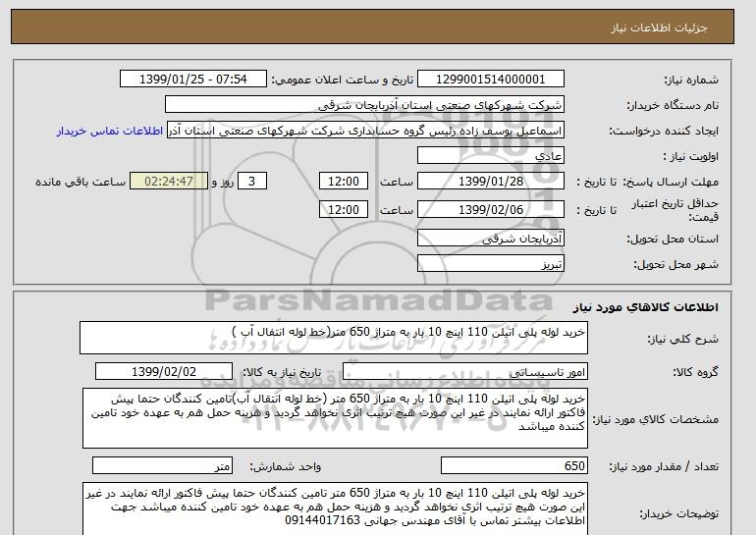Select the goods group field امور تاسیساتی
The width and height of the screenshot is (756, 535).
464,372
